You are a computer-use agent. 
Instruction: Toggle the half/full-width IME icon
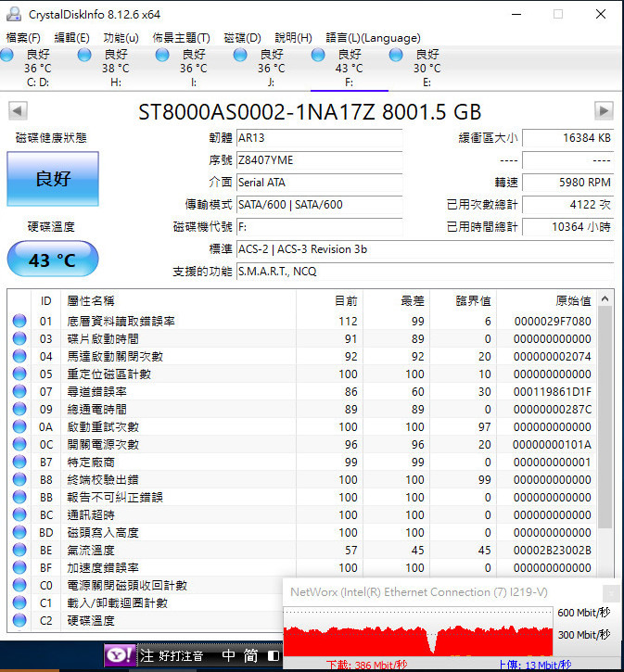pyautogui.click(x=273, y=655)
